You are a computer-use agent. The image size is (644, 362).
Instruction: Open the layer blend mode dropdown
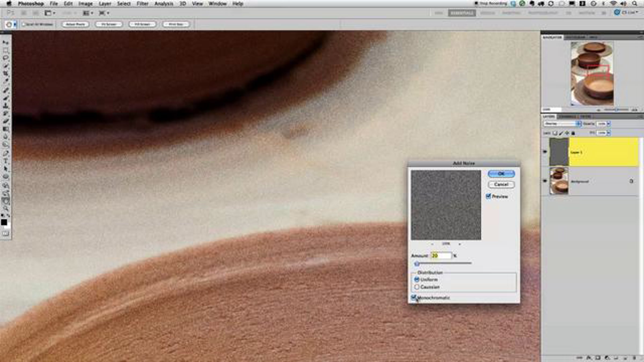tap(562, 124)
